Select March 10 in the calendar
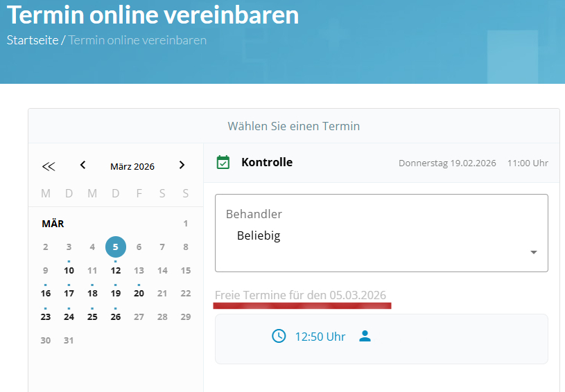The height and width of the screenshot is (392, 565). (69, 270)
